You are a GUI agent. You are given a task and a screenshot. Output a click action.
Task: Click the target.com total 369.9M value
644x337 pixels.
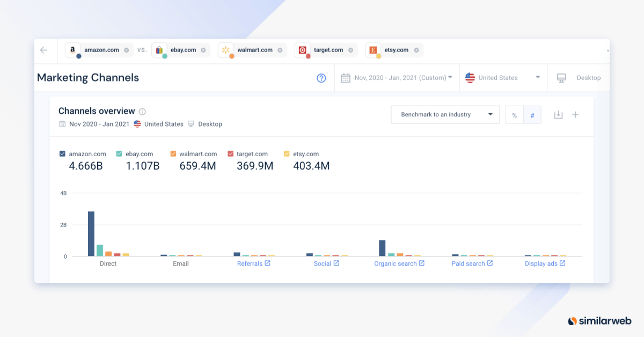click(x=255, y=166)
